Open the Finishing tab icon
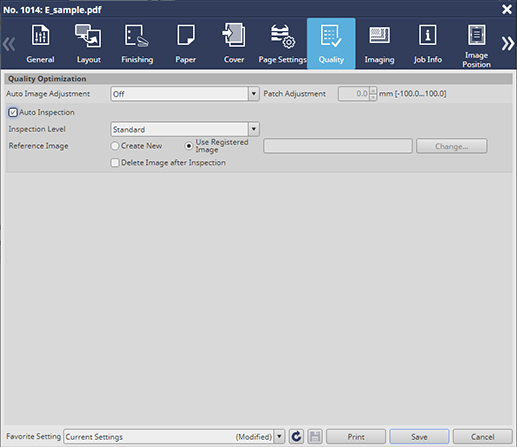Screen dimensions: 517x447 137,35
